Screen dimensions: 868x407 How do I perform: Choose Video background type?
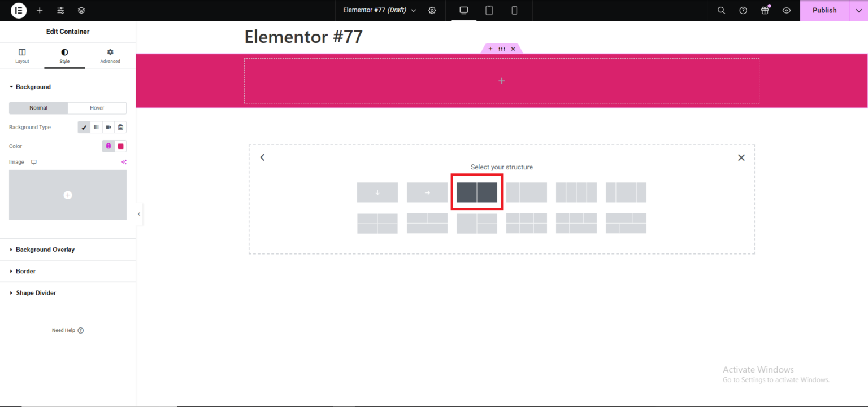point(108,128)
